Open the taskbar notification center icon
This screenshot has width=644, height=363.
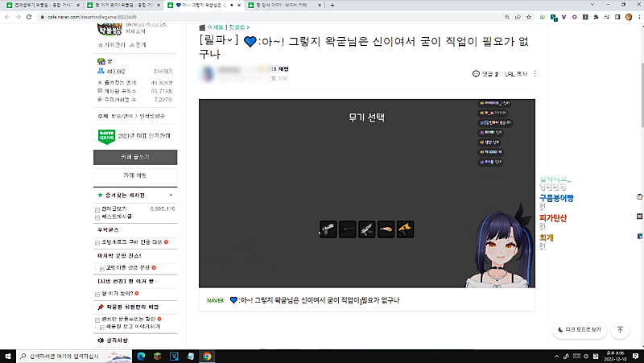[635, 356]
